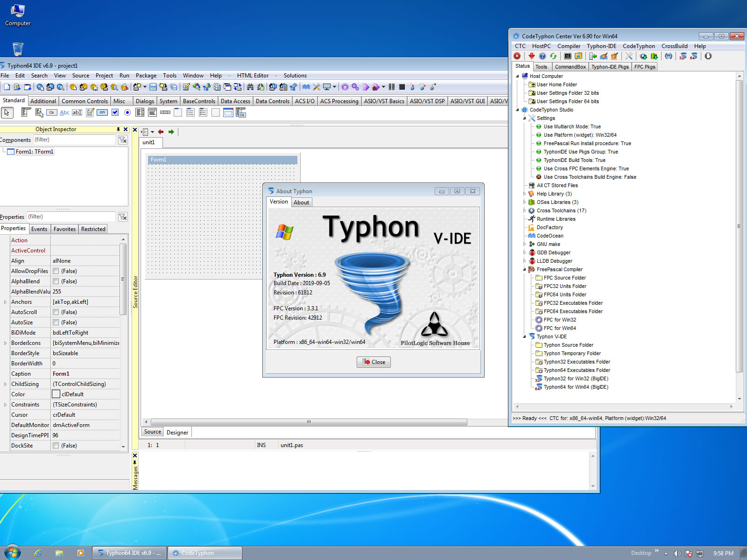Open the CrossBuild menu in CodeTyphon Center
Screen dimensions: 747x560
point(674,46)
